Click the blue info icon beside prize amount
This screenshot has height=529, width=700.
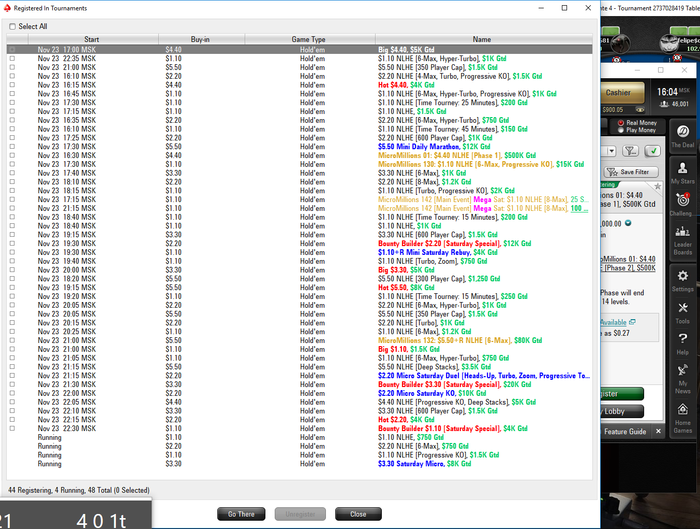(x=628, y=223)
